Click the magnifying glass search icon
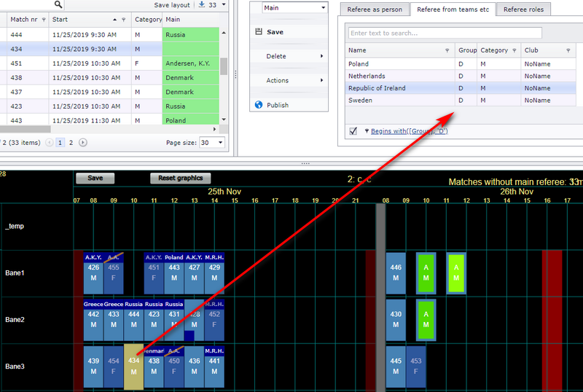This screenshot has height=392, width=583. tap(58, 4)
